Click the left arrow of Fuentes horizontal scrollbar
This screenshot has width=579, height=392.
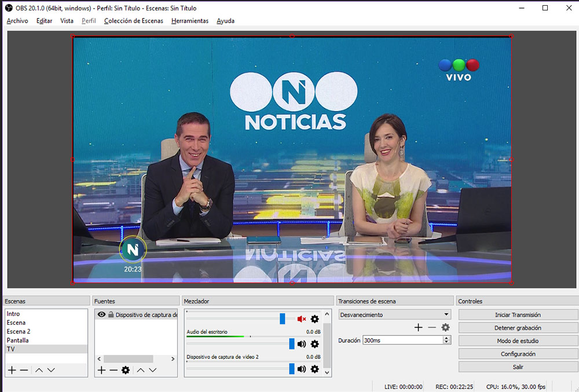pos(99,359)
